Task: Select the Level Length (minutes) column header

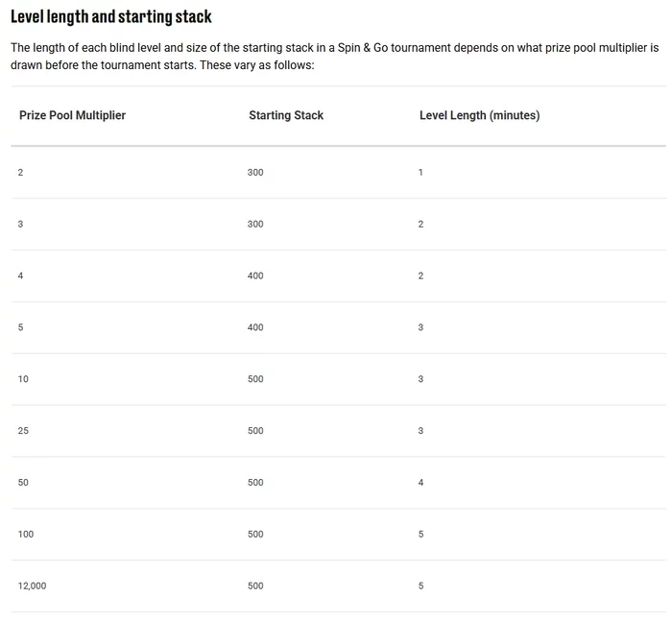Action: pos(479,115)
